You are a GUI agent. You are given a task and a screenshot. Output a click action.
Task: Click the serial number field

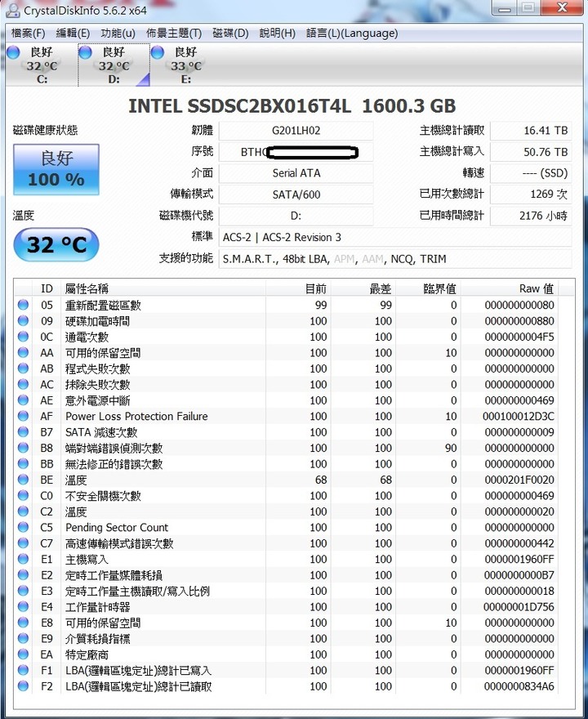296,152
